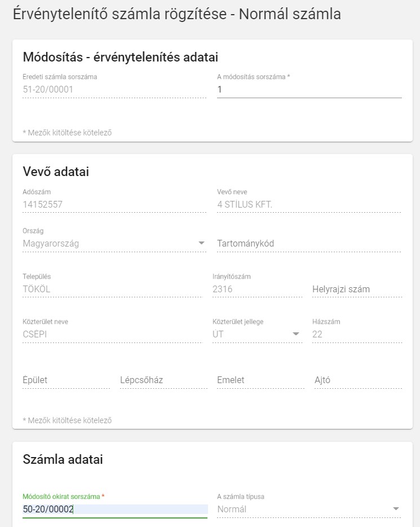The width and height of the screenshot is (420, 527).
Task: Click the Számla adatai section heading
Action: pyautogui.click(x=63, y=459)
